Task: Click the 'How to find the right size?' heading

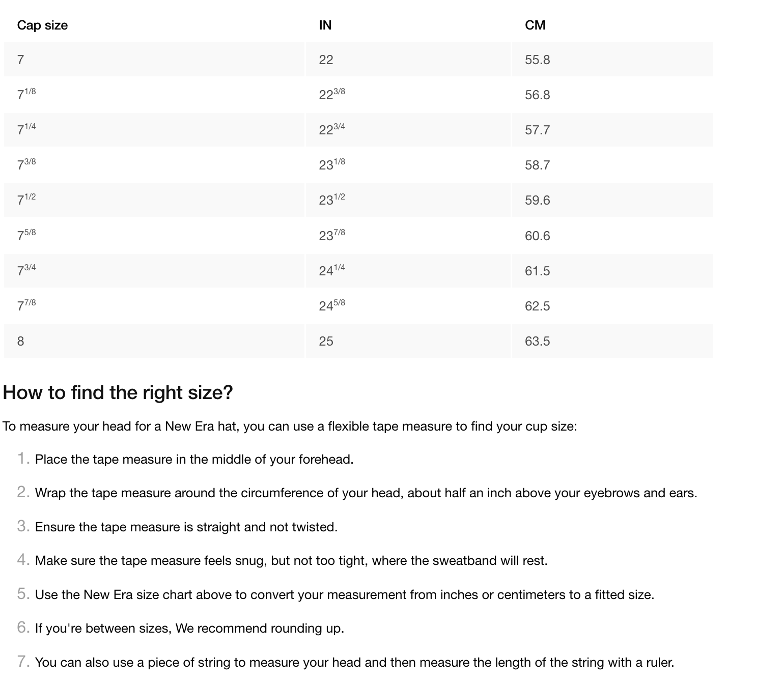Action: 118,392
